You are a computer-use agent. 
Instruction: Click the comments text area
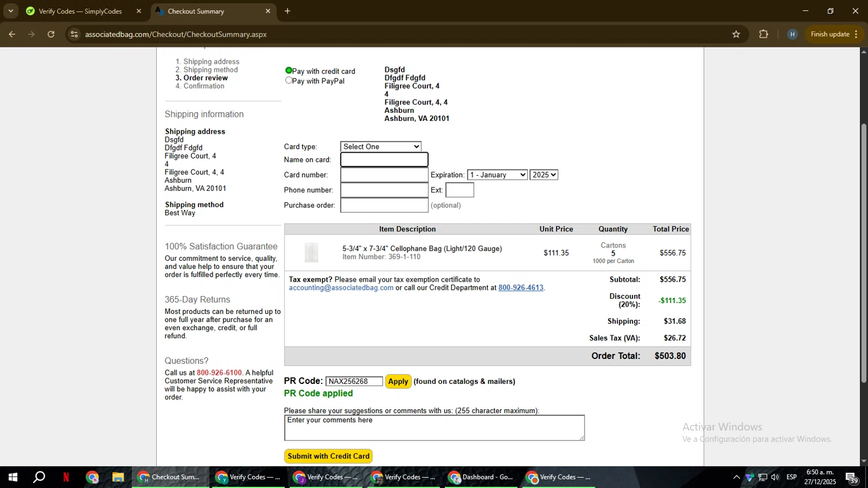click(x=435, y=428)
